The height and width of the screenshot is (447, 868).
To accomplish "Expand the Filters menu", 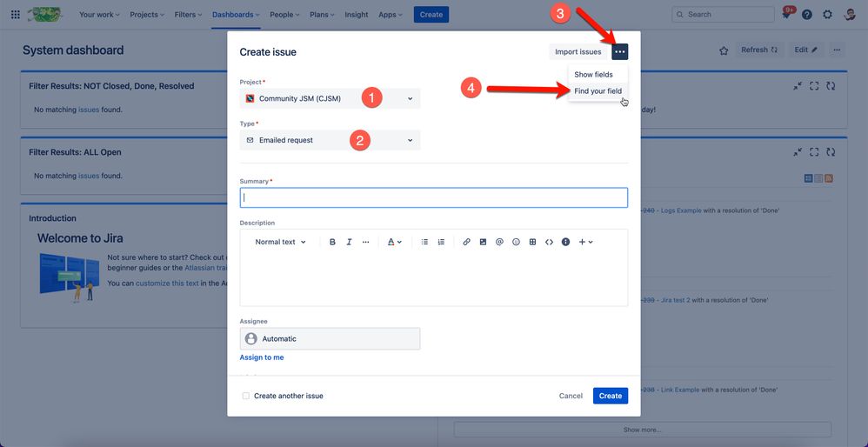I will pyautogui.click(x=188, y=15).
